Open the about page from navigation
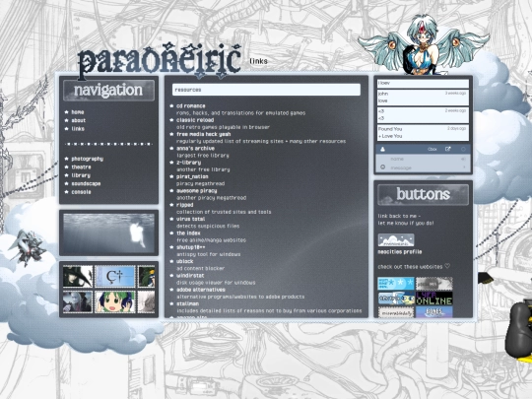 pyautogui.click(x=79, y=120)
